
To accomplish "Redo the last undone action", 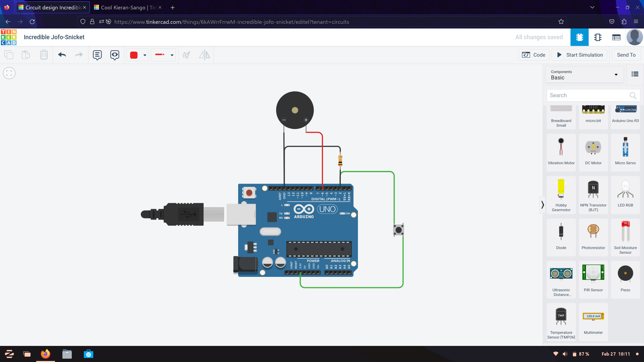I will tap(79, 55).
